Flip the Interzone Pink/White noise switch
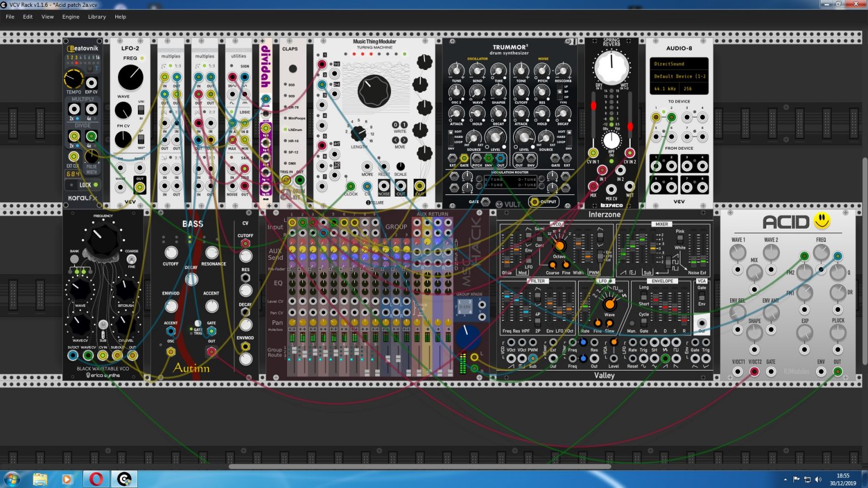The width and height of the screenshot is (868, 488). tap(680, 239)
